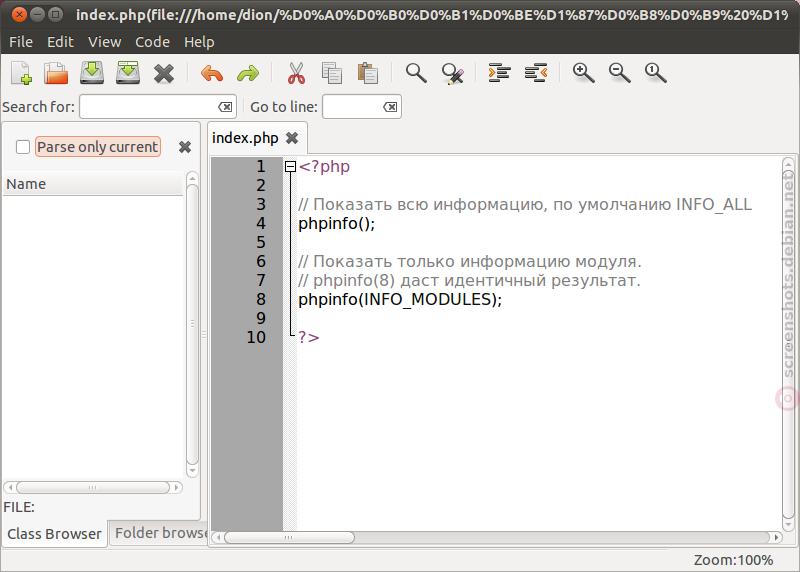Open the Code menu
800x572 pixels.
tap(152, 42)
